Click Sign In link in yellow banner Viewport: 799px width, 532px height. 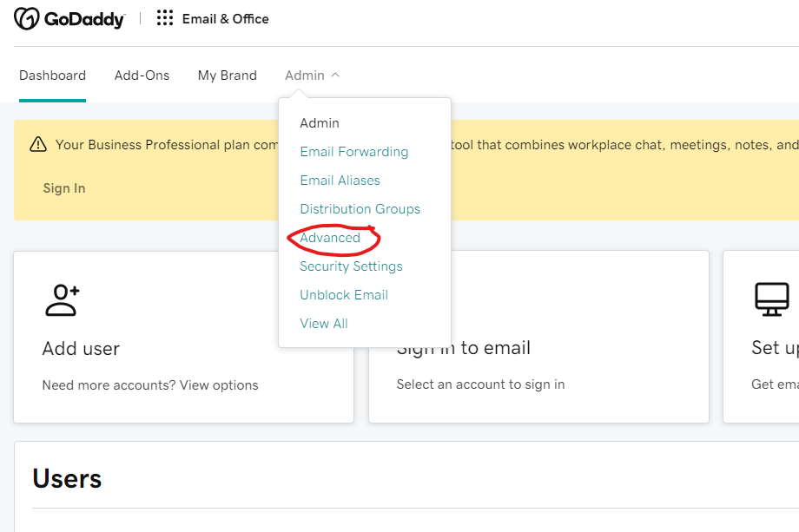coord(64,188)
